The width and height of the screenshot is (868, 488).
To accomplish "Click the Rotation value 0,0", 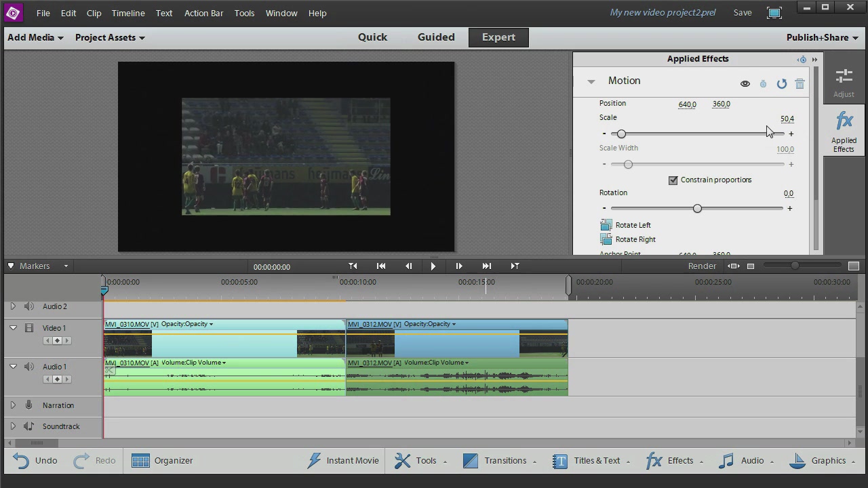I will (788, 194).
